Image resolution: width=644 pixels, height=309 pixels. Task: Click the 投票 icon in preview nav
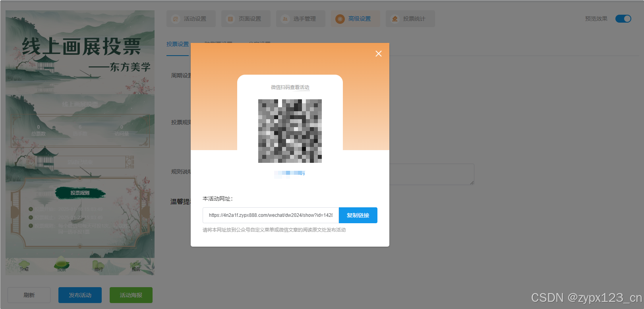click(62, 265)
